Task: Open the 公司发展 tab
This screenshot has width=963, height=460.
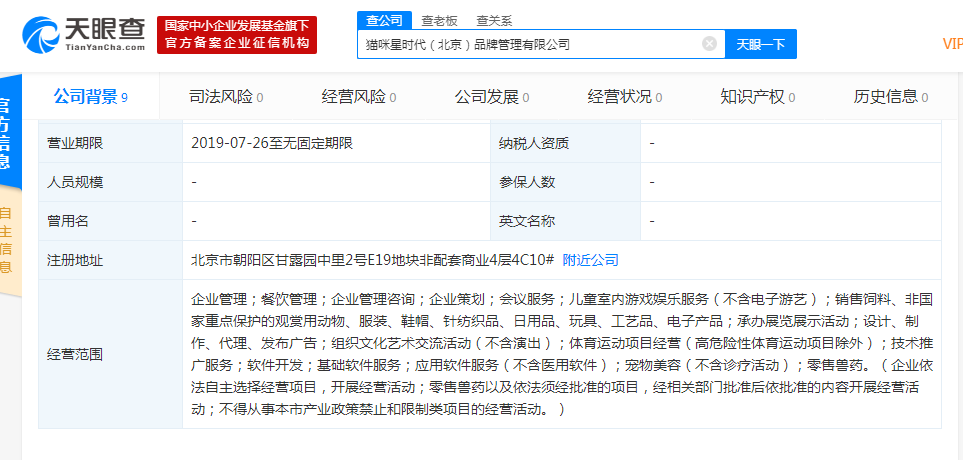Action: tap(491, 96)
